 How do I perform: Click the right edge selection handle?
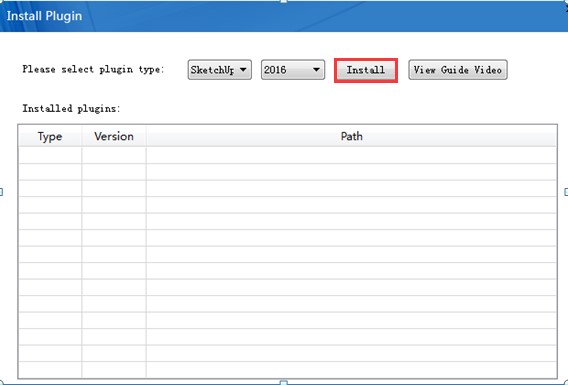(566, 192)
